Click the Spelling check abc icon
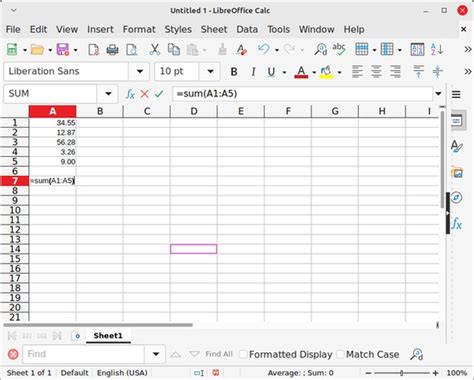The image size is (474, 380). click(339, 49)
